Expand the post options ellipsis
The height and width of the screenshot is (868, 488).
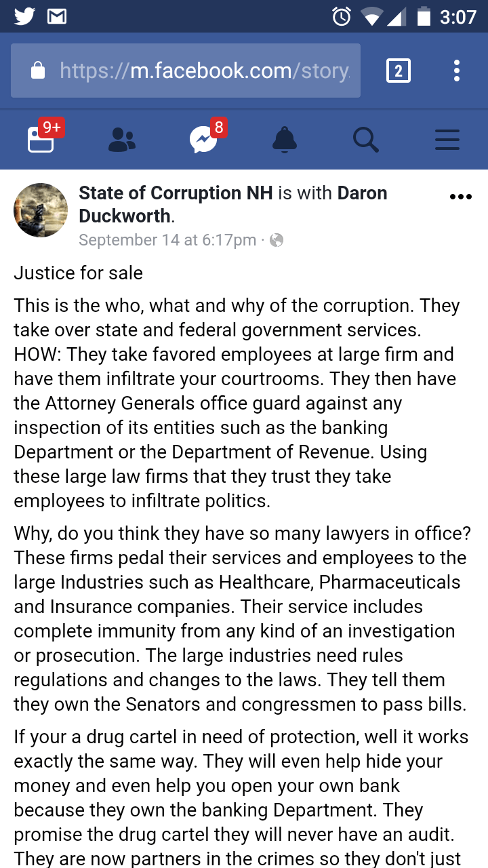[x=460, y=197]
